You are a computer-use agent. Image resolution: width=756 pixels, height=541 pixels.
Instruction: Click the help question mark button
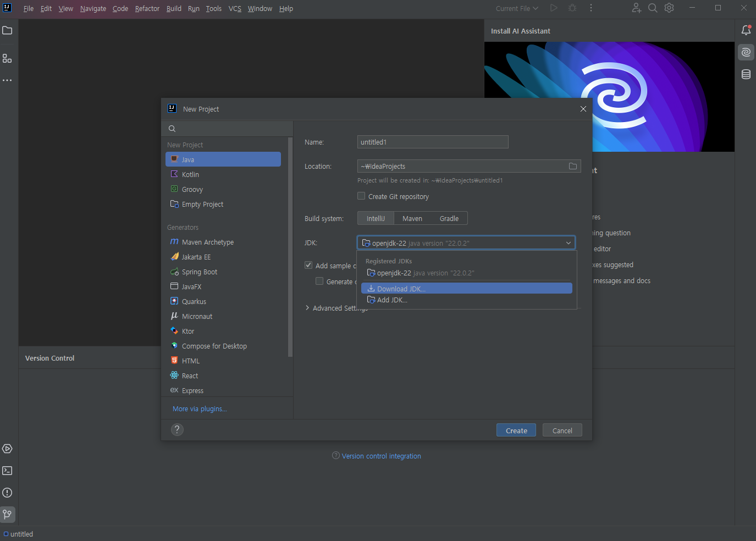tap(177, 430)
